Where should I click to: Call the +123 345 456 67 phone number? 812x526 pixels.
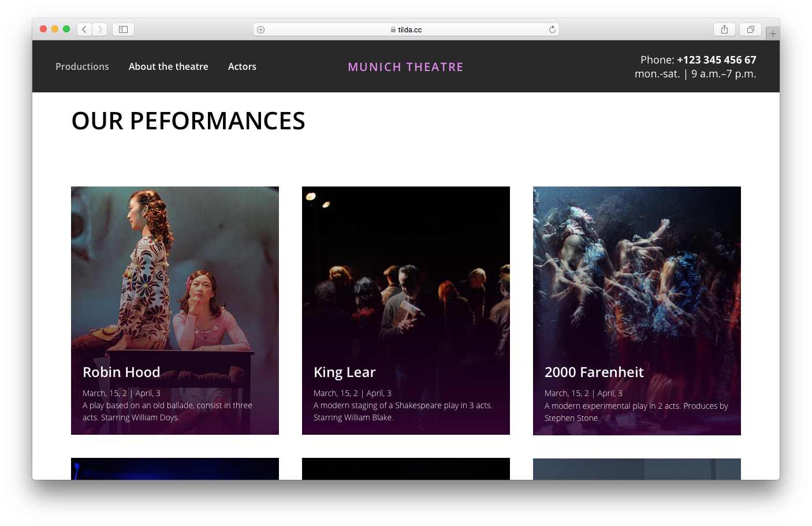click(x=716, y=60)
